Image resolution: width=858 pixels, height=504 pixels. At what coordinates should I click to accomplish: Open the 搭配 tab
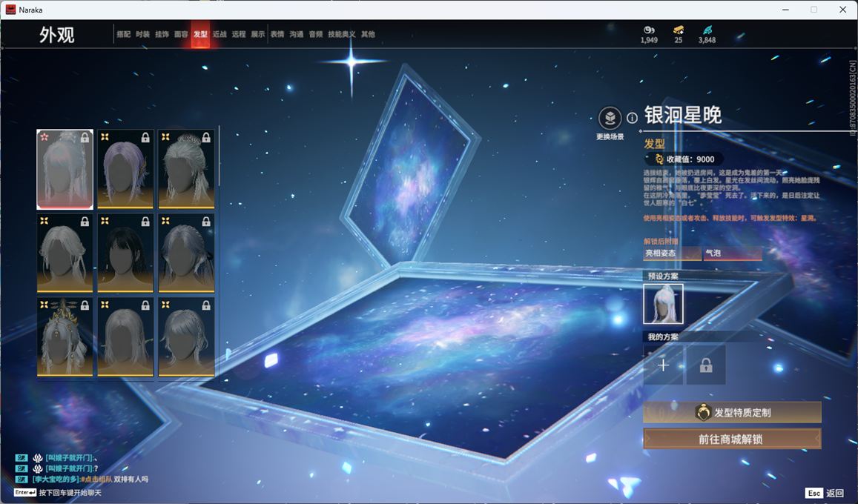click(124, 34)
